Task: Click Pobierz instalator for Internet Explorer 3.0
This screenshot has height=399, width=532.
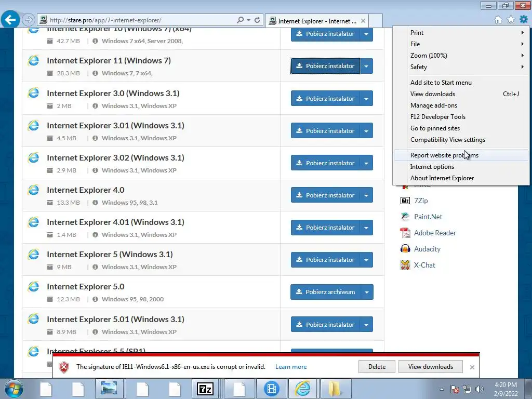Action: coord(325,98)
